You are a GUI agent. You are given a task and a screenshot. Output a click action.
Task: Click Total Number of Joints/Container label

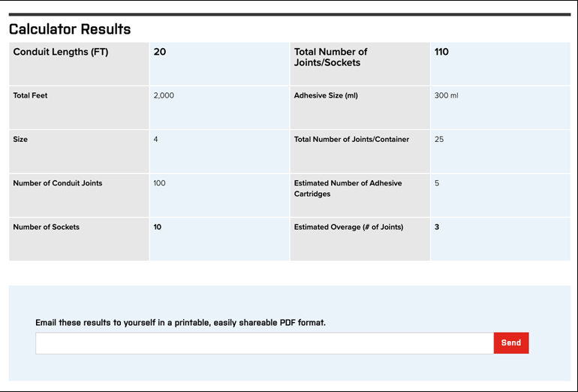[351, 140]
